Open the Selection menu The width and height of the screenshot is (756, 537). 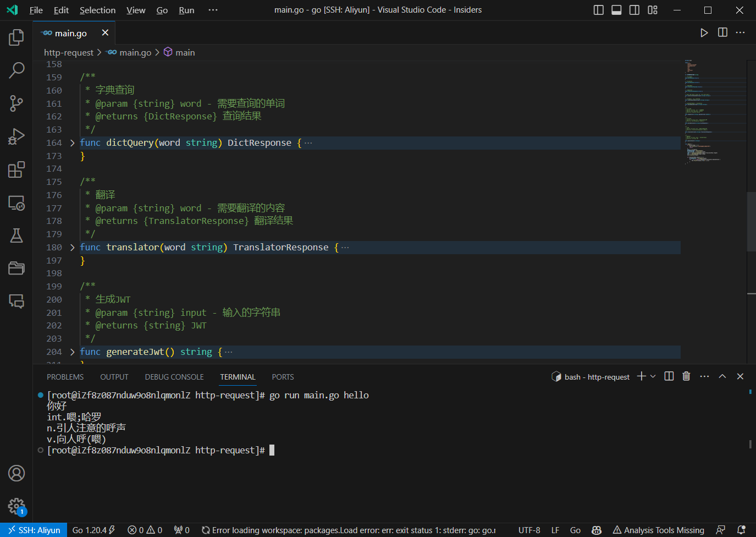click(97, 10)
